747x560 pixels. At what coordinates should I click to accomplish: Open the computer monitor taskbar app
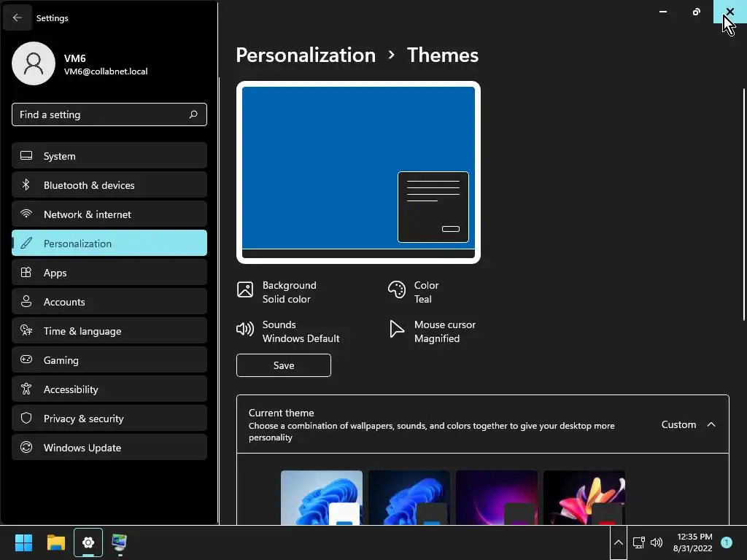120,542
